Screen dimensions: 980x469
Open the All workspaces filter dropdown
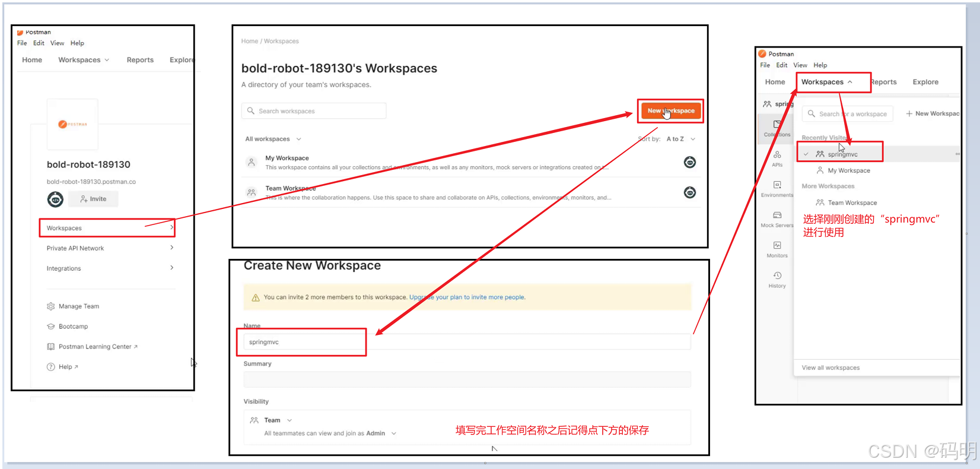click(x=273, y=139)
